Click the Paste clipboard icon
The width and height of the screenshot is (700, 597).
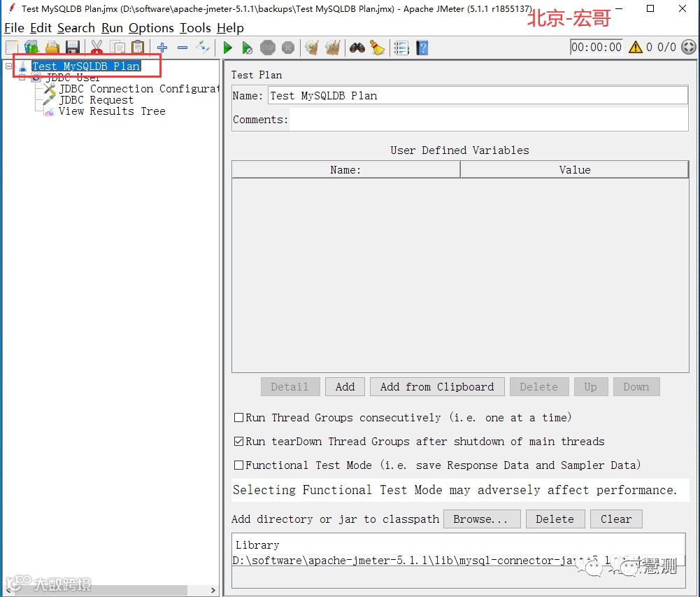coord(138,48)
